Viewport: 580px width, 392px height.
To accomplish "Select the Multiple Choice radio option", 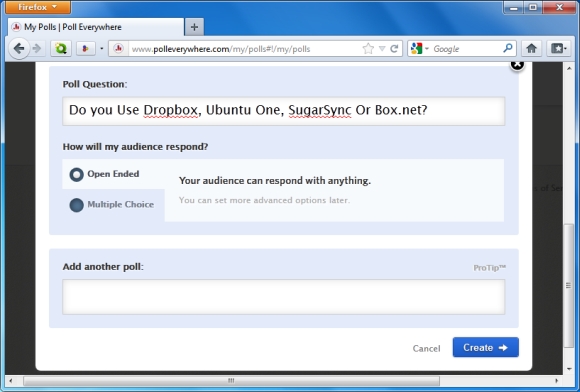I will point(76,205).
